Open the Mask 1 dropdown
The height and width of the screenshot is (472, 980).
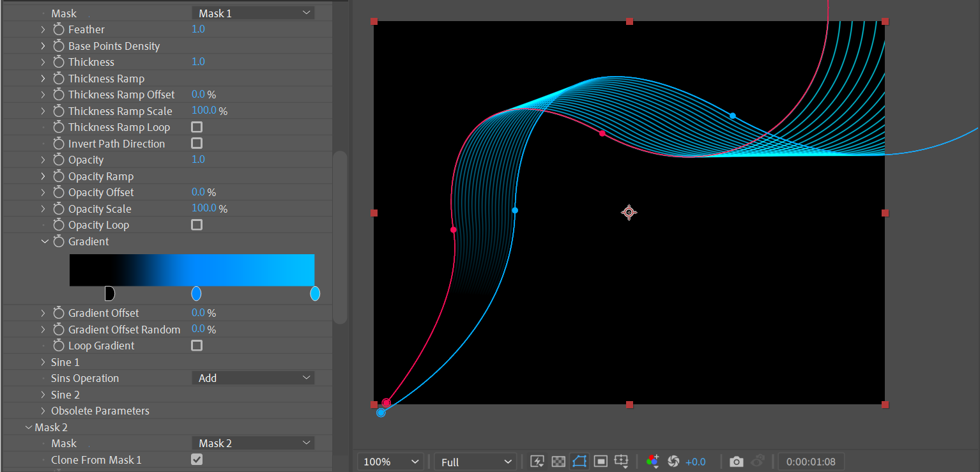[253, 13]
